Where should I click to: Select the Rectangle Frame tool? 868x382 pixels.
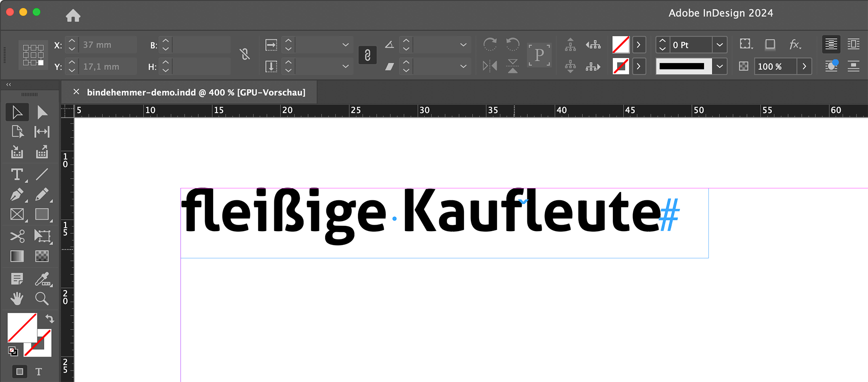coord(17,215)
